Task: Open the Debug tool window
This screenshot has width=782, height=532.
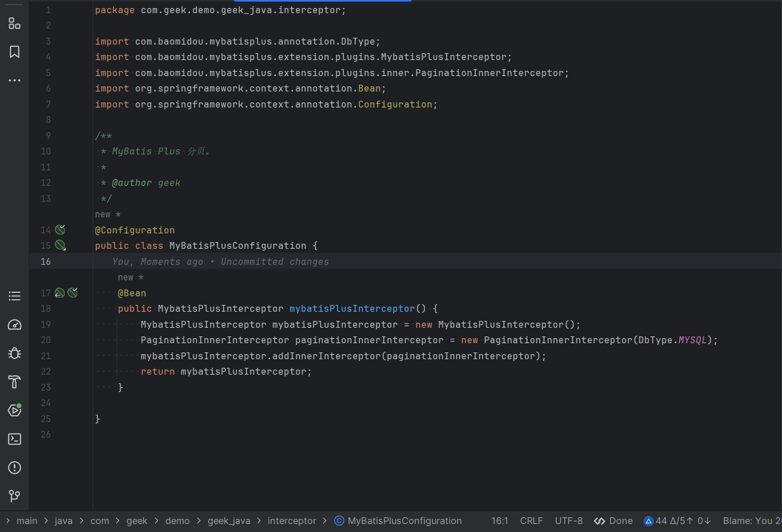Action: pos(14,353)
